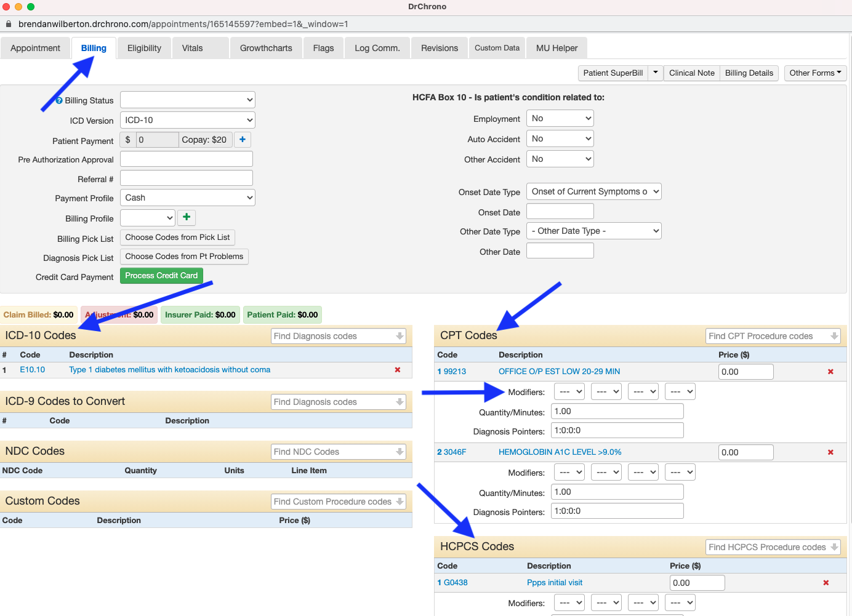Open the Eligibility tab
852x616 pixels.
(x=144, y=48)
